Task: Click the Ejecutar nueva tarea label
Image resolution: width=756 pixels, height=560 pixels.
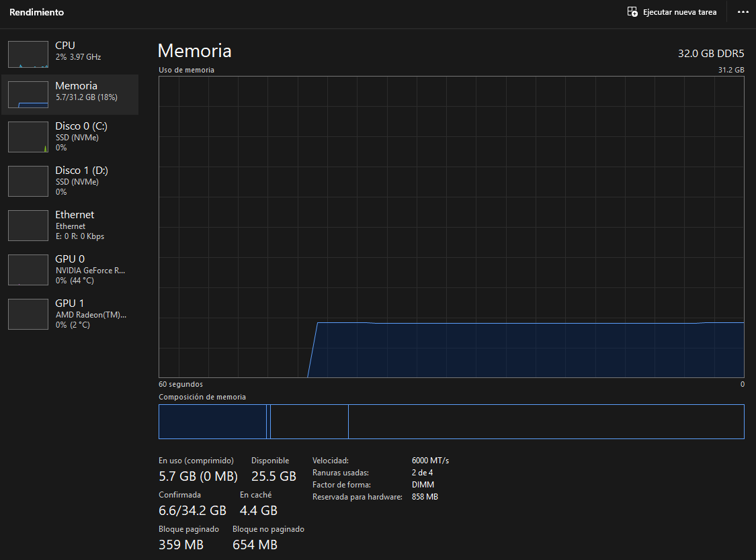Action: coord(679,13)
